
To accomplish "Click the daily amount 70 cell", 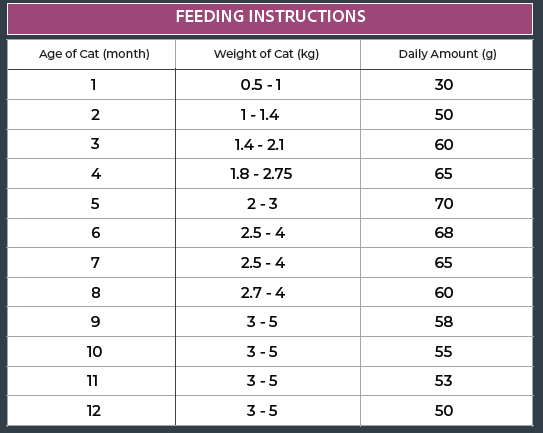I will point(447,203).
